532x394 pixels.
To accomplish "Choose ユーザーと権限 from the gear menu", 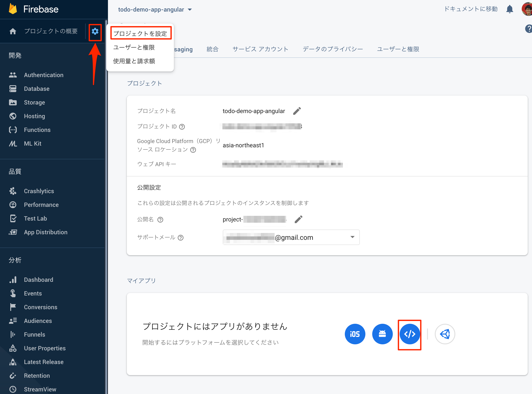I will tap(134, 48).
